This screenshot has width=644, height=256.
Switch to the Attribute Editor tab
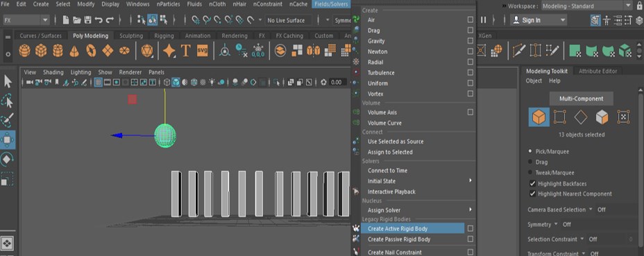(598, 71)
